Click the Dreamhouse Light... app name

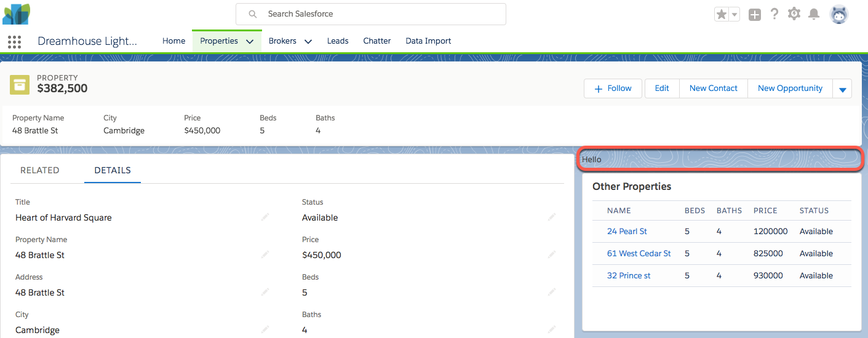(x=87, y=41)
